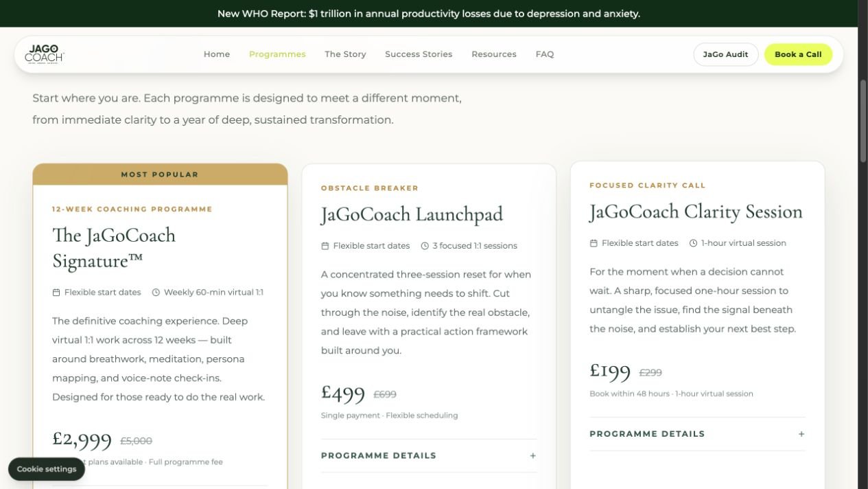This screenshot has height=489, width=868.
Task: Click 12-WEEK COACHING PROGRAMME label
Action: pos(132,209)
